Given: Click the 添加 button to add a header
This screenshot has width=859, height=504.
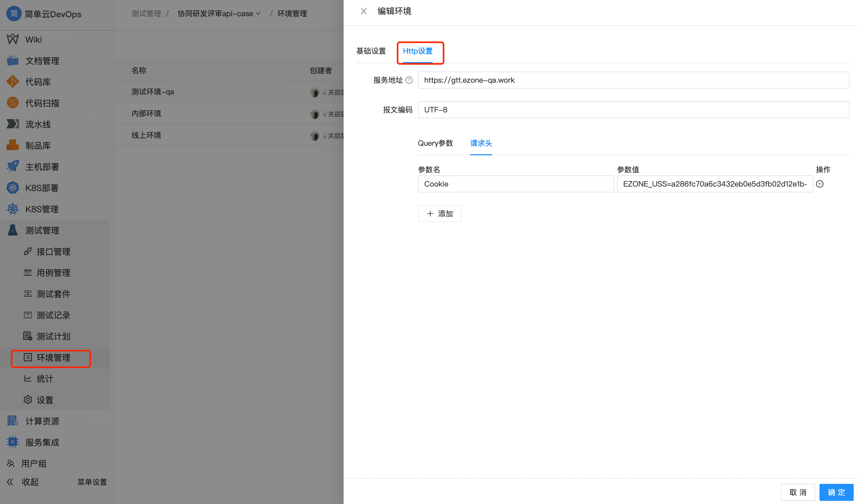Looking at the screenshot, I should (440, 214).
